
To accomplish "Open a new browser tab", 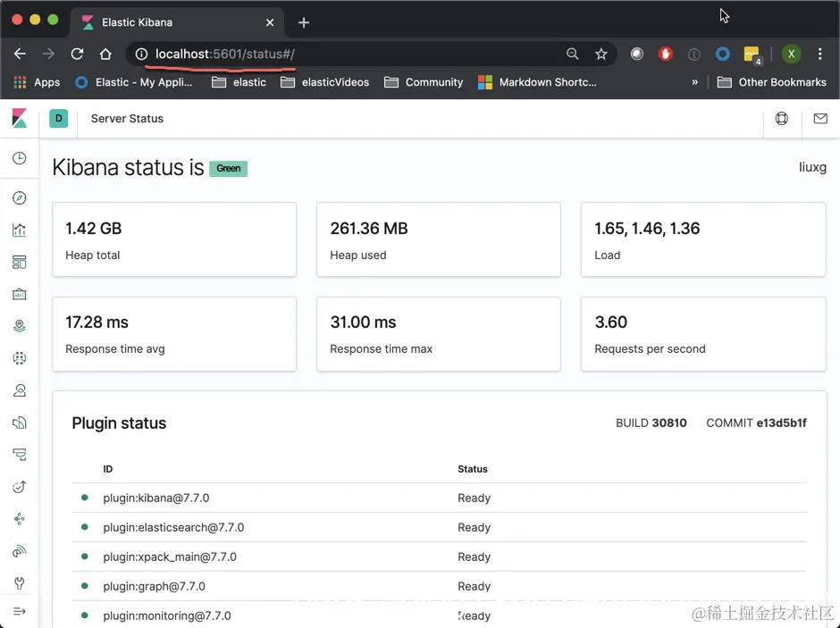I will 304,22.
